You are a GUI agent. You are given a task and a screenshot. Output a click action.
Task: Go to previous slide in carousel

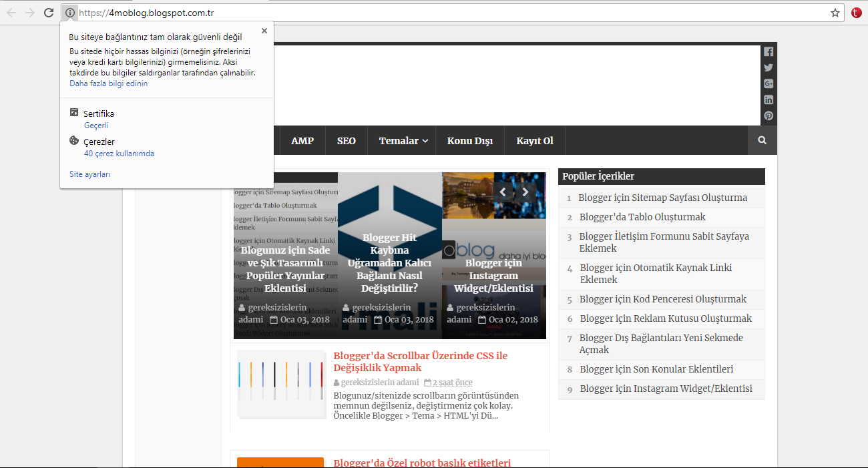click(503, 192)
